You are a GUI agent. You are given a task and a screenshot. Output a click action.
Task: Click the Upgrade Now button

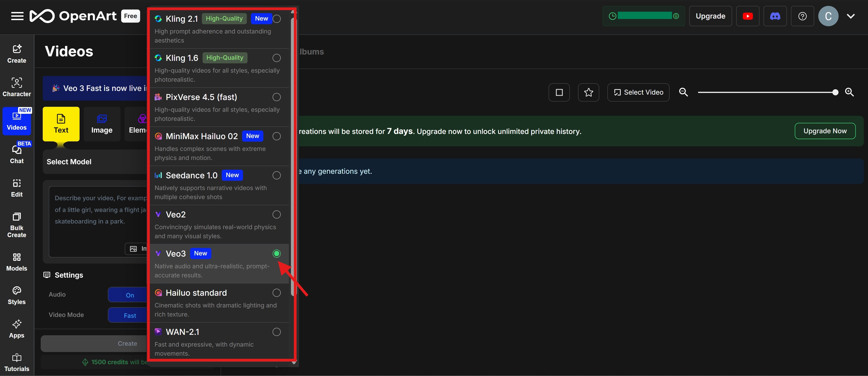tap(825, 131)
